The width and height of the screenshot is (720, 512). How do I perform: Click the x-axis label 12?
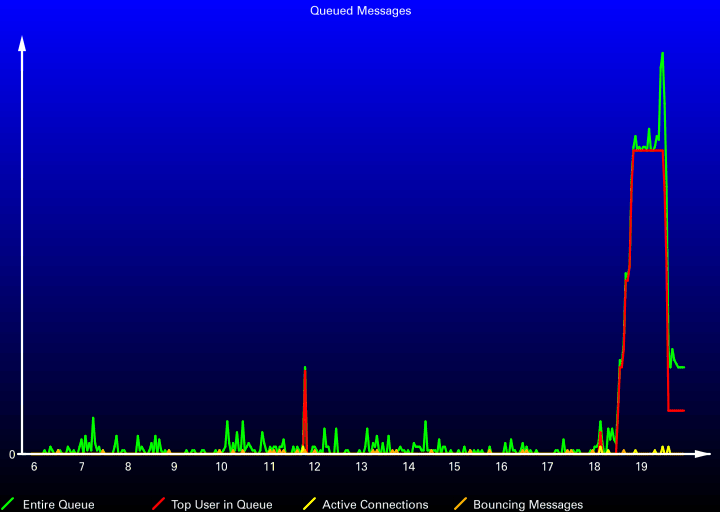[315, 467]
